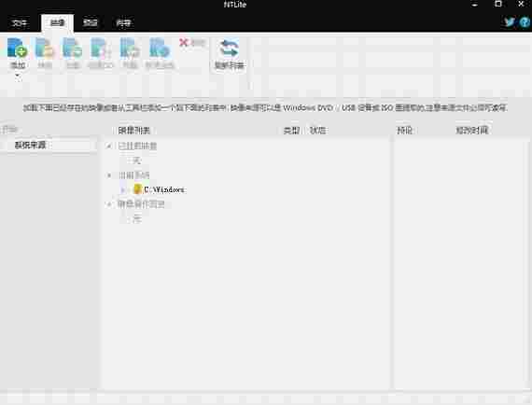Image resolution: width=532 pixels, height=405 pixels.
Task: Click the 预设 column header
Action: coord(405,131)
